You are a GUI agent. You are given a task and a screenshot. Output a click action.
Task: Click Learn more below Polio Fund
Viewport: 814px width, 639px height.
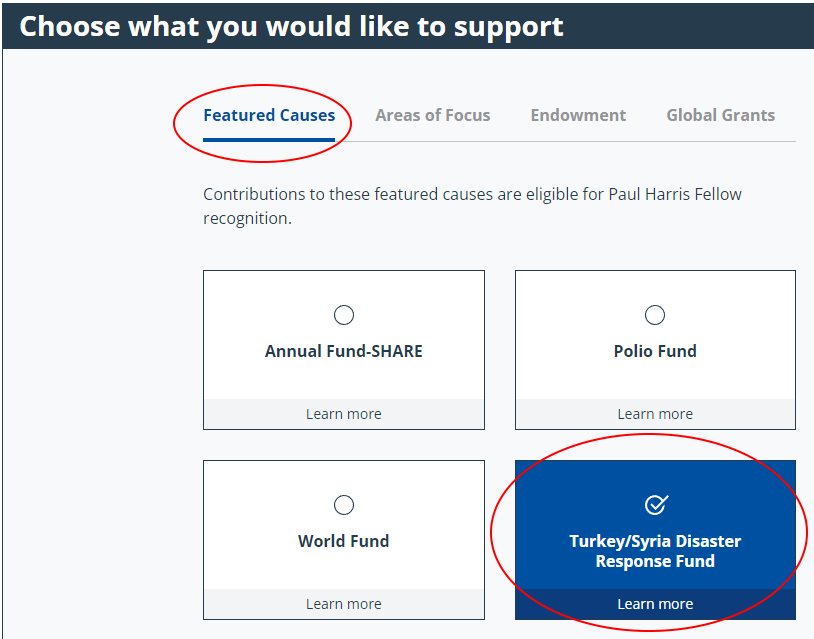(x=655, y=414)
